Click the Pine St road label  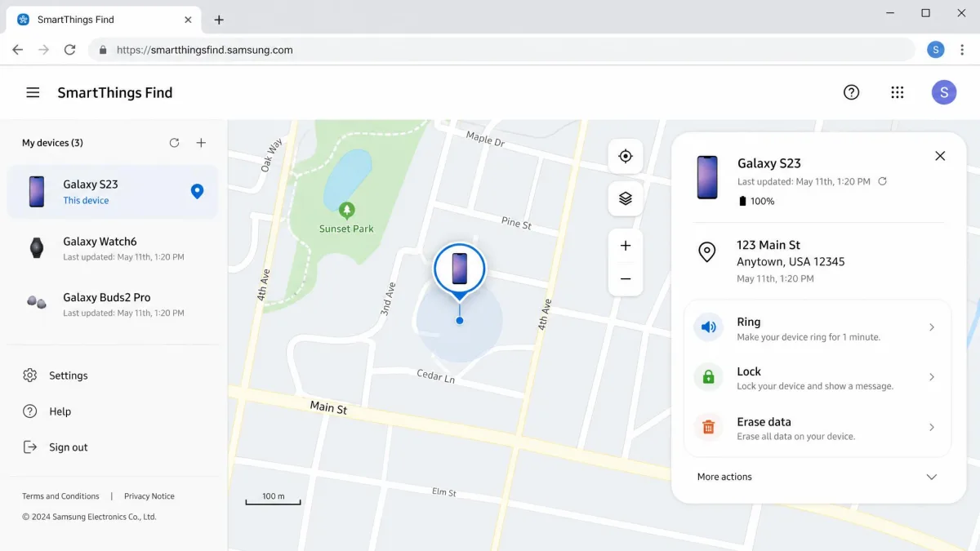516,222
